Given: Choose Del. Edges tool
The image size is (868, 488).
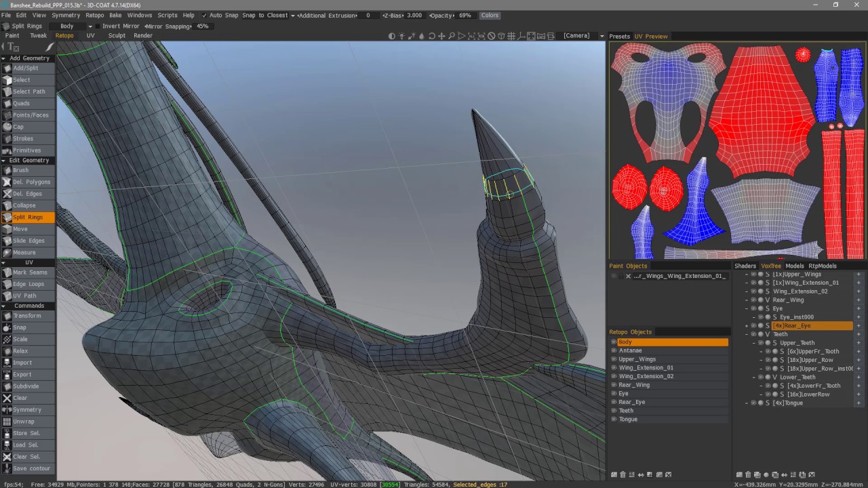Looking at the screenshot, I should [x=28, y=194].
